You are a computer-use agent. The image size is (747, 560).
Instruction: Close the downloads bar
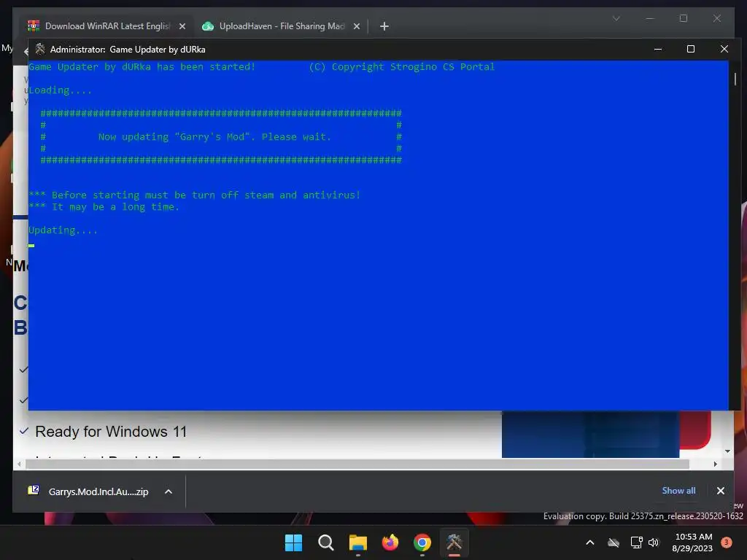pyautogui.click(x=720, y=491)
